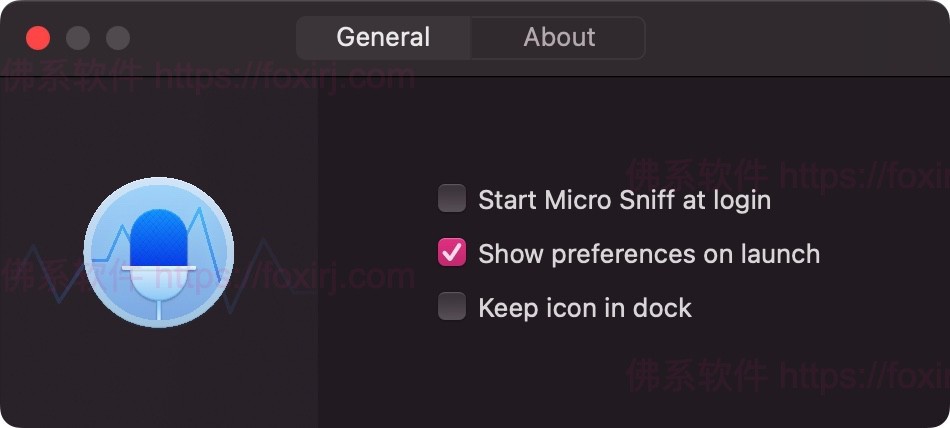
Task: Uncheck Show preferences on launch checkbox
Action: [452, 253]
